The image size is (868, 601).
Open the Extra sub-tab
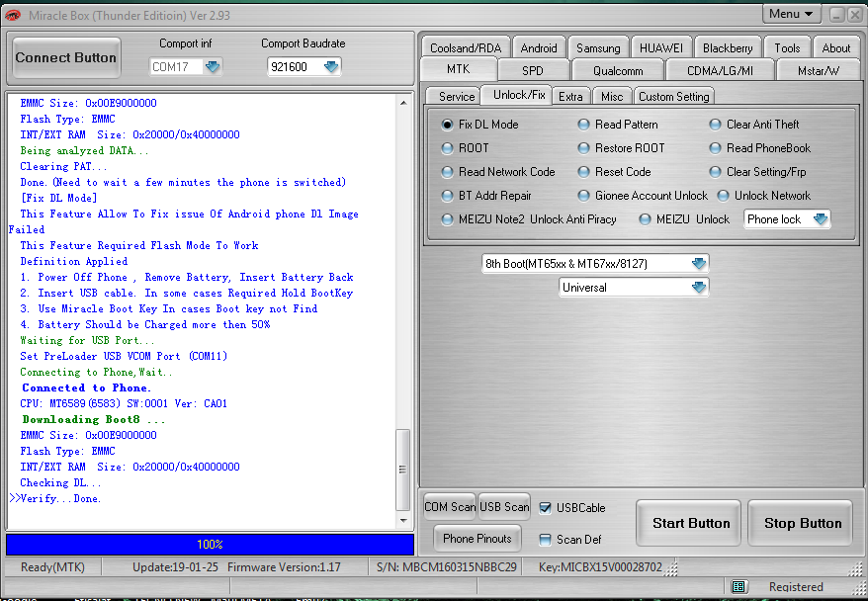point(570,96)
